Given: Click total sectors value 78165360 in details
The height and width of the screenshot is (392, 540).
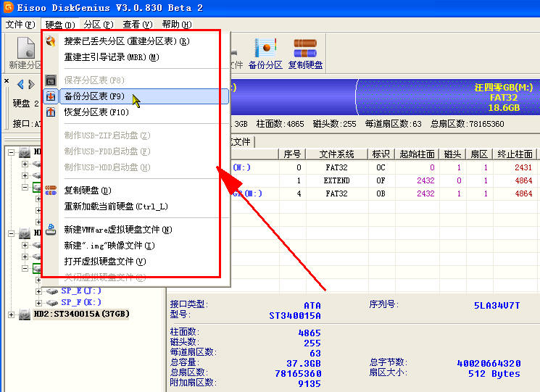Looking at the screenshot, I should 298,373.
